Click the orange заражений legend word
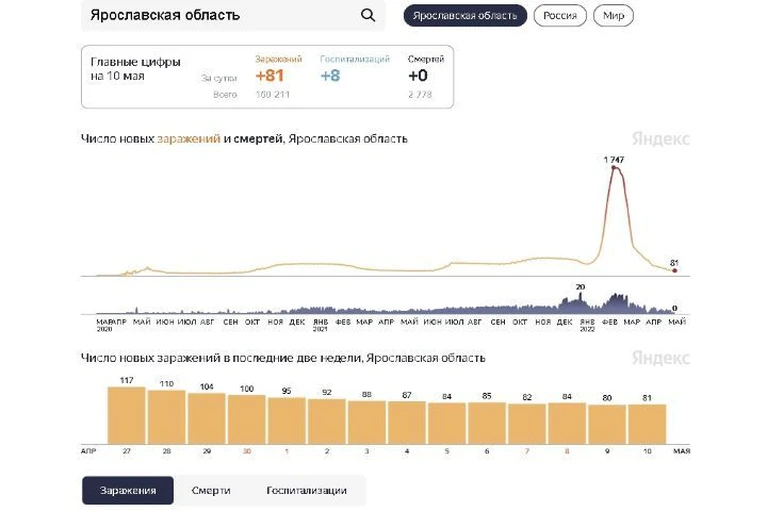 pyautogui.click(x=189, y=139)
